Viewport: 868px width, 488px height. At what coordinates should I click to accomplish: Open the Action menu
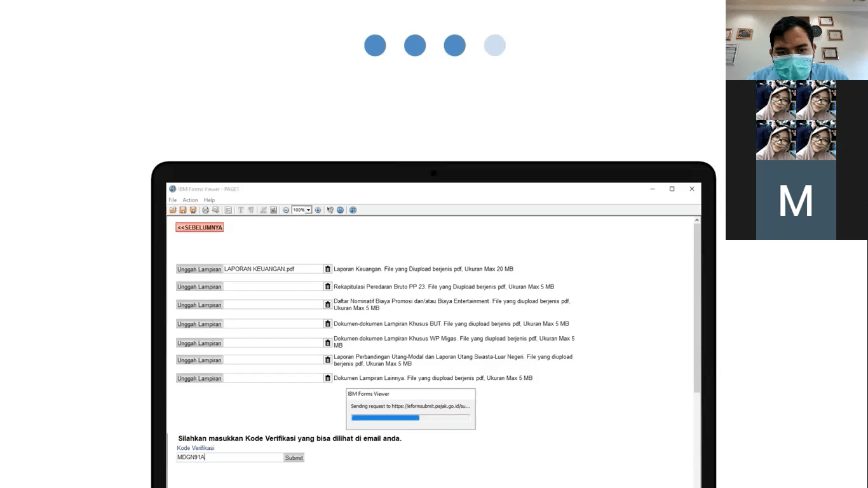tap(190, 200)
